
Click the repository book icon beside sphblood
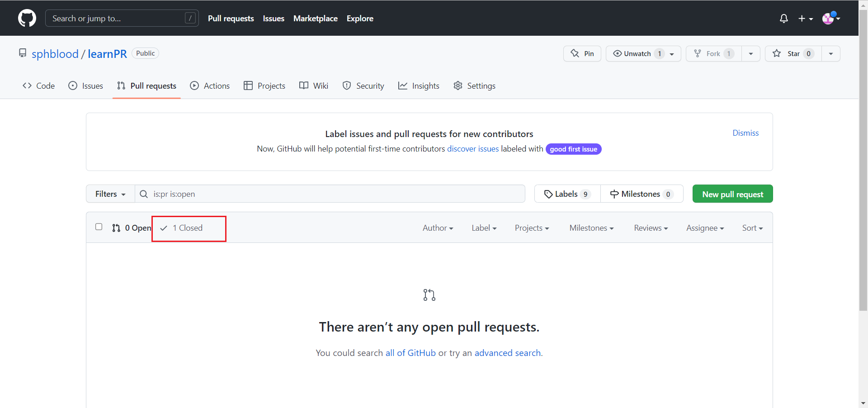click(23, 53)
